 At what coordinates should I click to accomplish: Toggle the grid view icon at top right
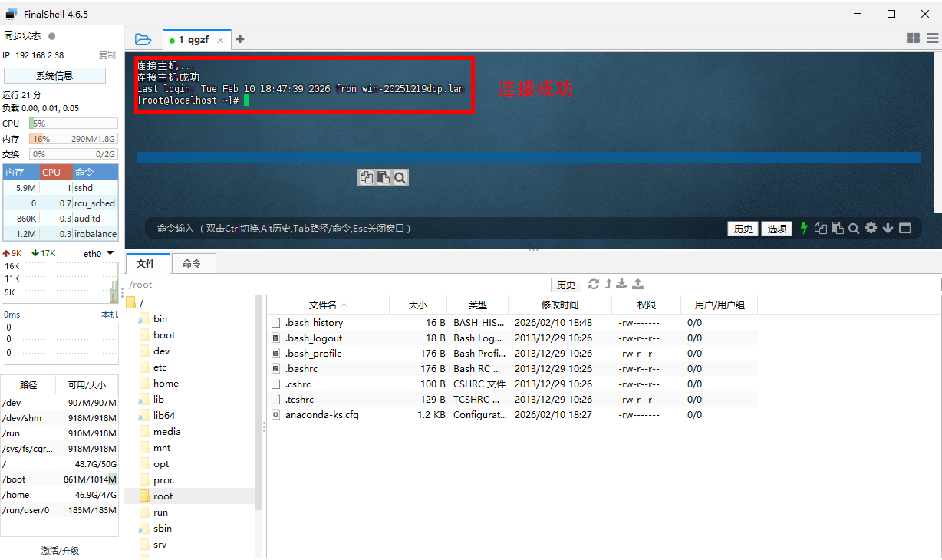coord(914,38)
